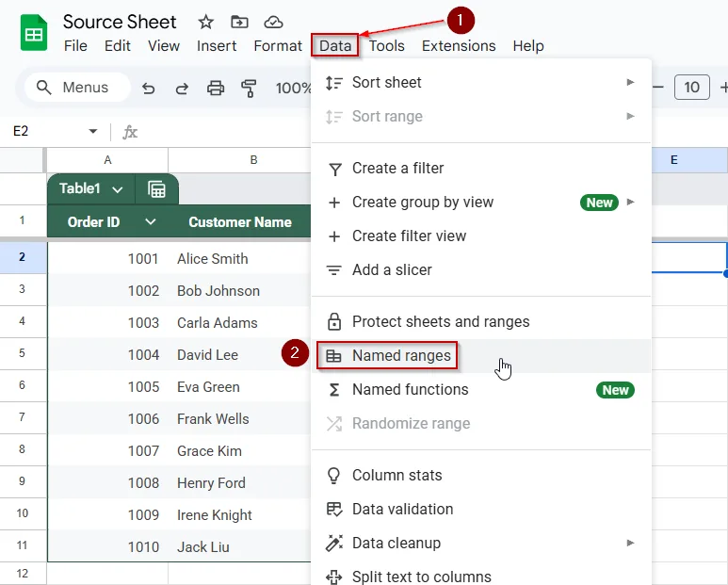Star the Source Sheet document
The image size is (728, 585).
point(205,22)
